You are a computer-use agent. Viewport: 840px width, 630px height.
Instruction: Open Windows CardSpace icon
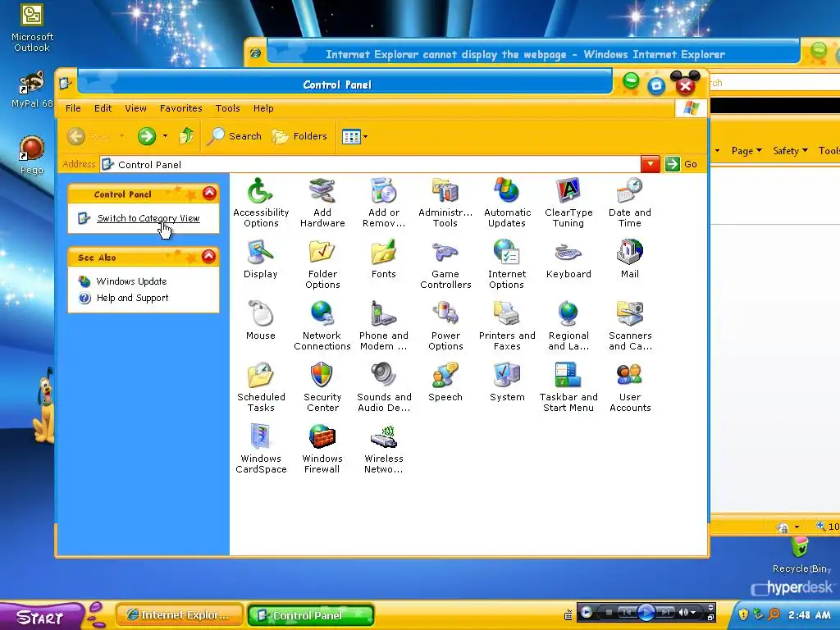pyautogui.click(x=260, y=449)
